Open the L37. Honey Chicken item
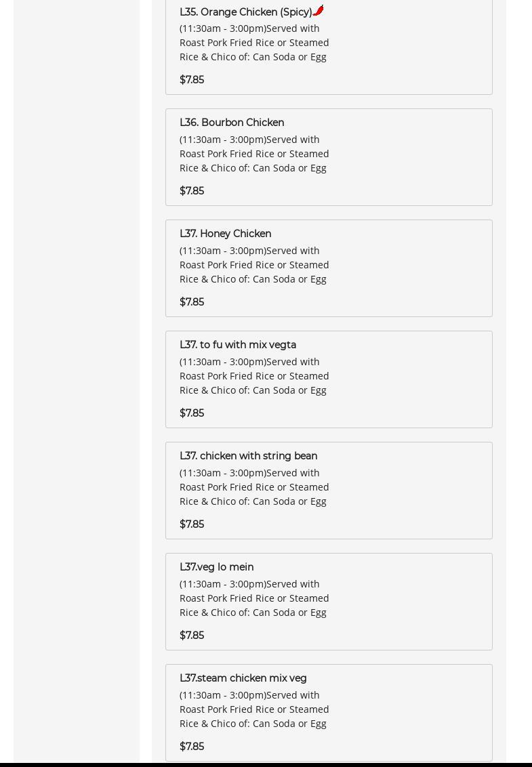Viewport: 532px width, 767px height. 225,234
